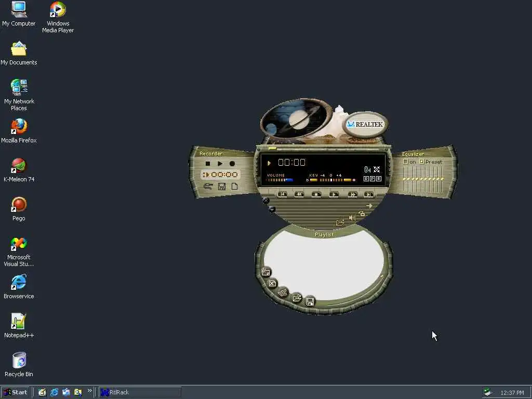The width and height of the screenshot is (532, 399).
Task: Adjust the VOLUME level bar
Action: tap(280, 180)
